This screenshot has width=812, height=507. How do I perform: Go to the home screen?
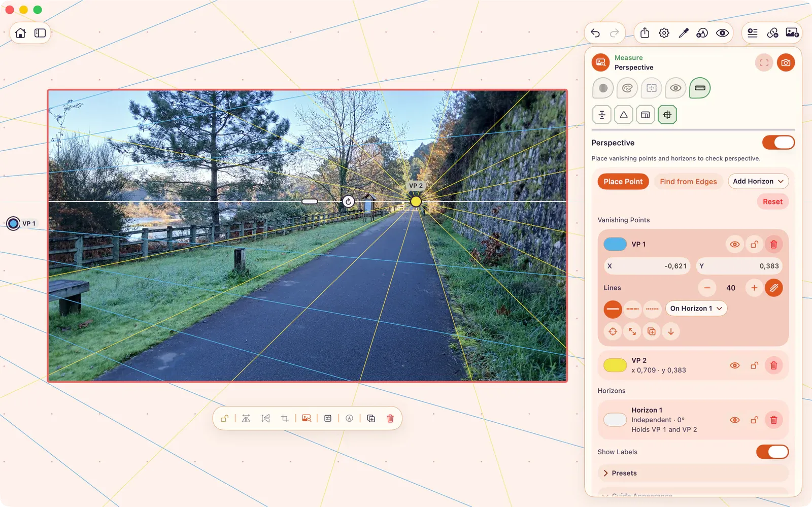20,33
